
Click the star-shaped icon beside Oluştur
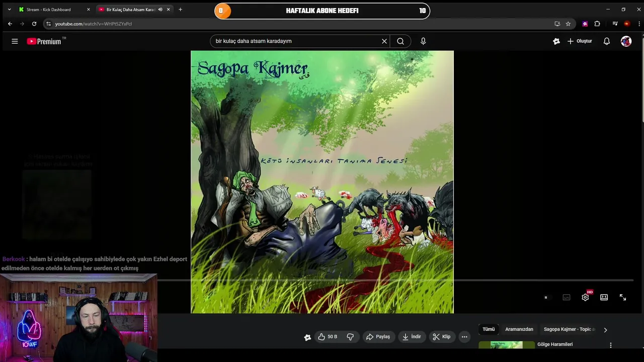556,41
